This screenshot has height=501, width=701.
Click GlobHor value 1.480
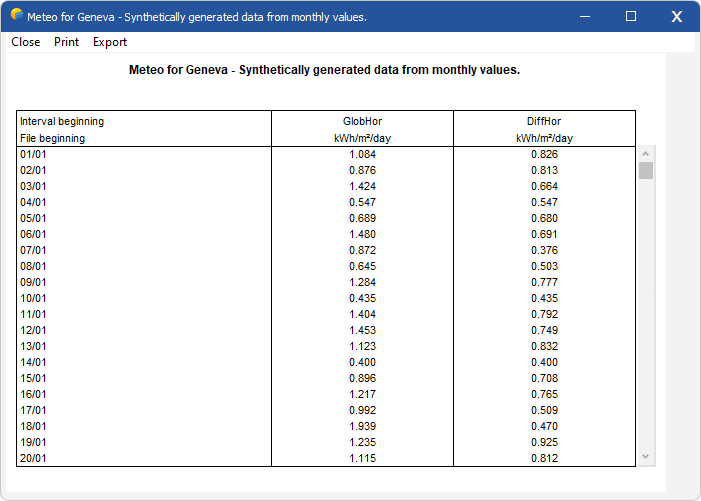click(x=362, y=234)
